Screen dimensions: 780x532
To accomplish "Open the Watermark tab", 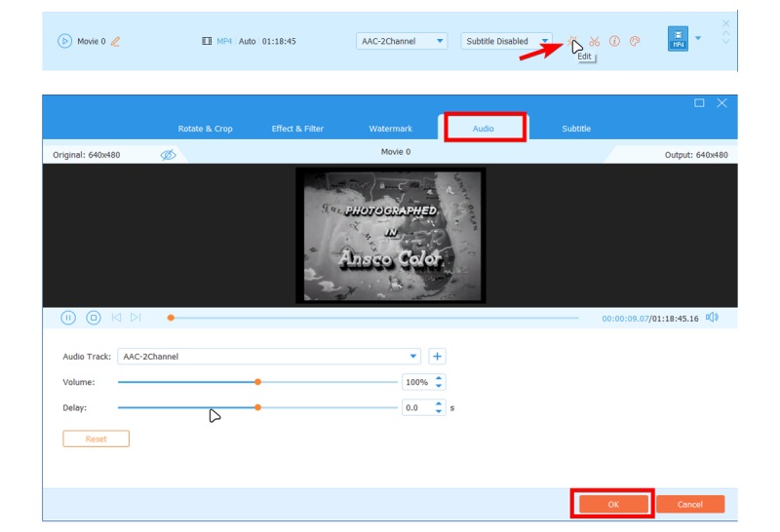I will tap(391, 129).
